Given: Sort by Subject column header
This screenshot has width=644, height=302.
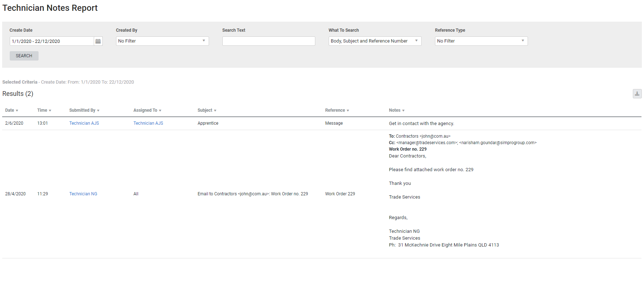Looking at the screenshot, I should pyautogui.click(x=207, y=110).
